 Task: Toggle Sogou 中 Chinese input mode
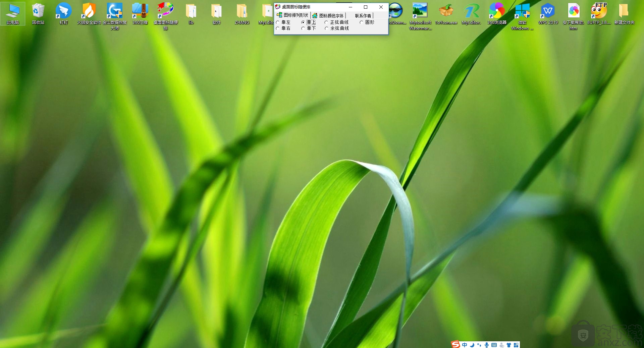465,345
